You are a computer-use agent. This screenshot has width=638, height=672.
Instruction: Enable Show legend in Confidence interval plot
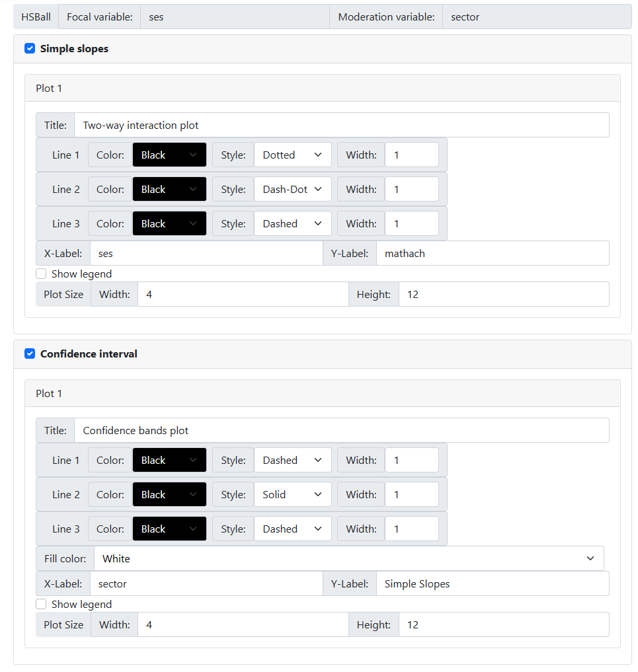(x=42, y=604)
